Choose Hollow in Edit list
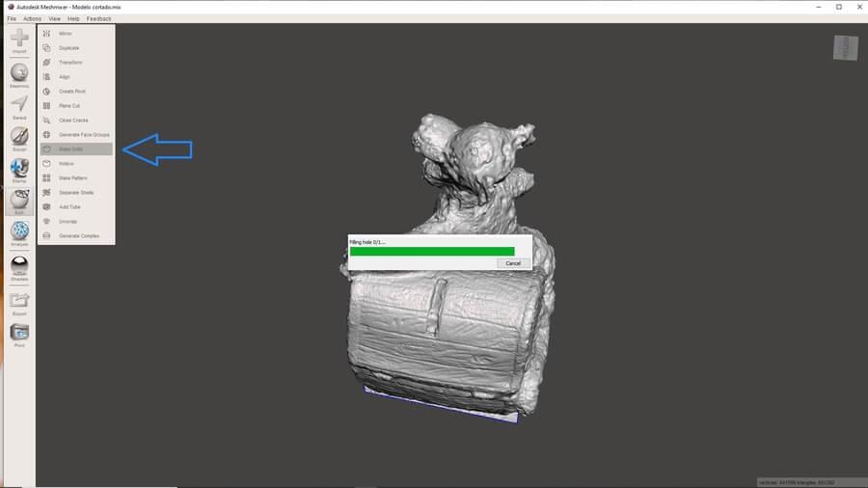Viewport: 868px width, 488px height. (76, 164)
